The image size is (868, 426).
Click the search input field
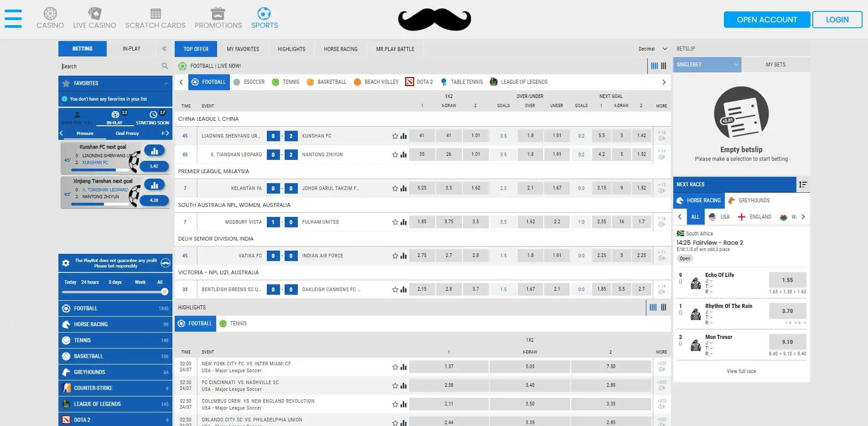[109, 66]
